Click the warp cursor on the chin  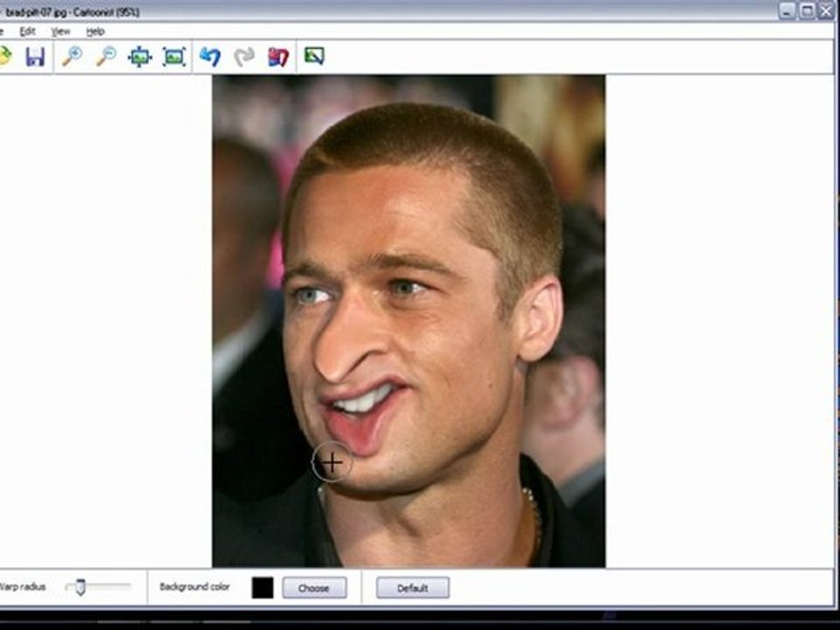pos(332,462)
